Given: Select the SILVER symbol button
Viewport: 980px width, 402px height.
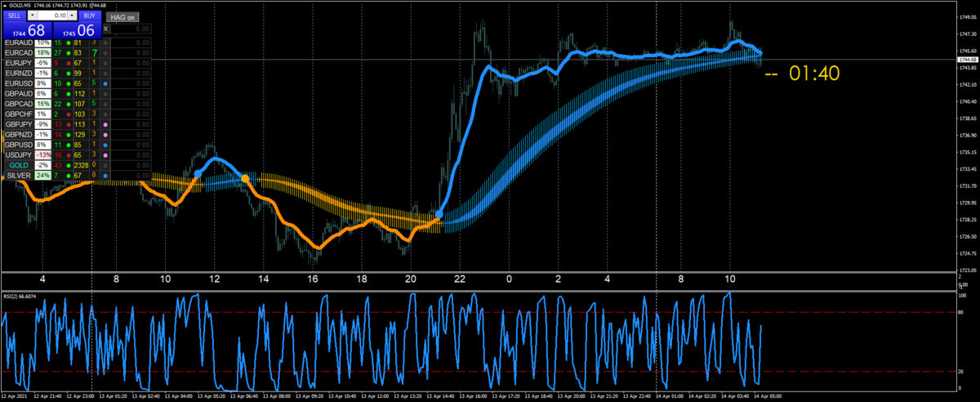Looking at the screenshot, I should click(x=19, y=175).
